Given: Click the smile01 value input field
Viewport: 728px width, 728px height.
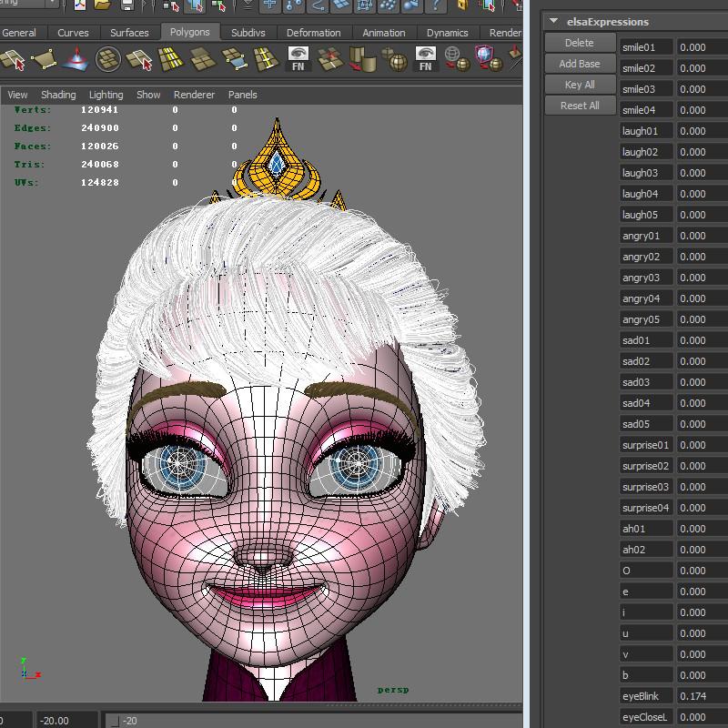Looking at the screenshot, I should tap(701, 47).
